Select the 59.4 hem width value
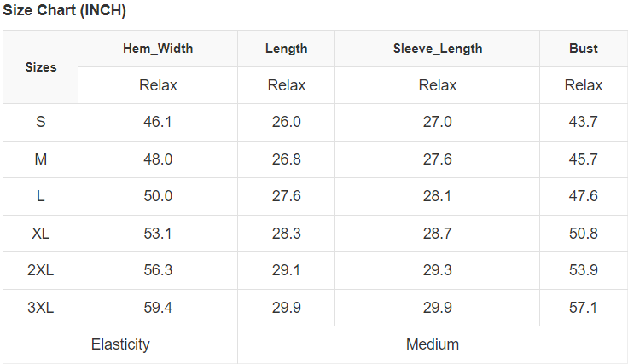The height and width of the screenshot is (364, 628). [x=158, y=308]
